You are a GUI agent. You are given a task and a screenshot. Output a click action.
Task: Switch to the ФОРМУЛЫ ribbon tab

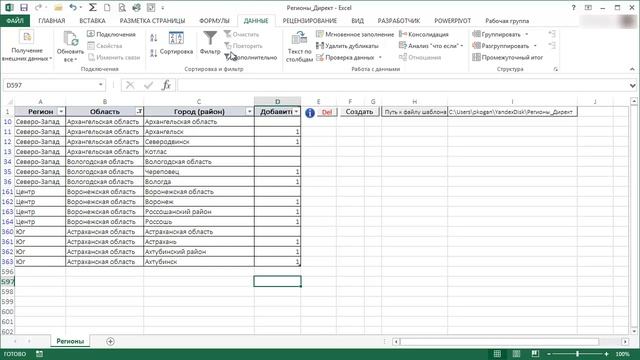(x=214, y=20)
